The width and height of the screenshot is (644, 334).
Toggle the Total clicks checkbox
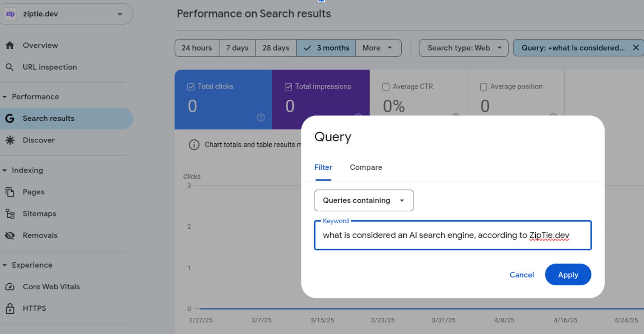(191, 87)
